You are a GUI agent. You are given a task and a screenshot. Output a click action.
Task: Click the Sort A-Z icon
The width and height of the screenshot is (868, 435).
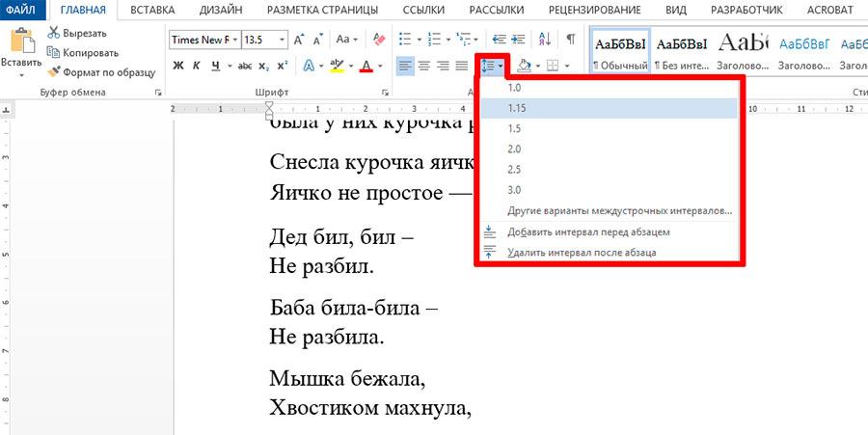[545, 40]
